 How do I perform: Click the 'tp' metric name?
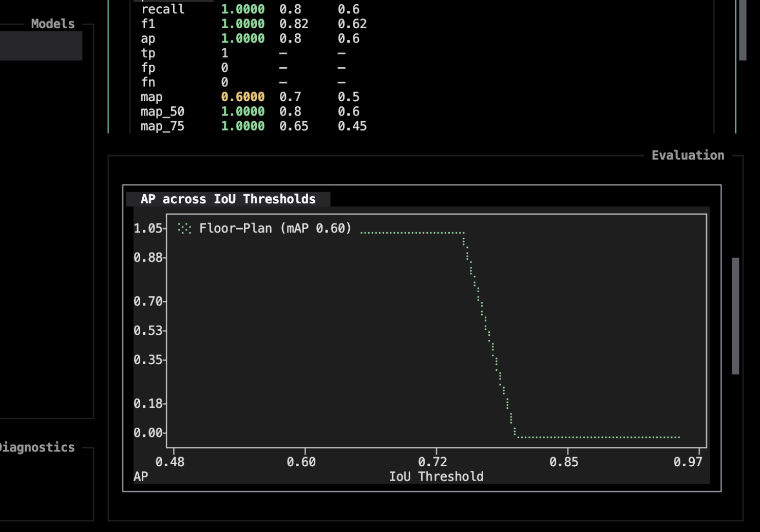click(x=148, y=53)
